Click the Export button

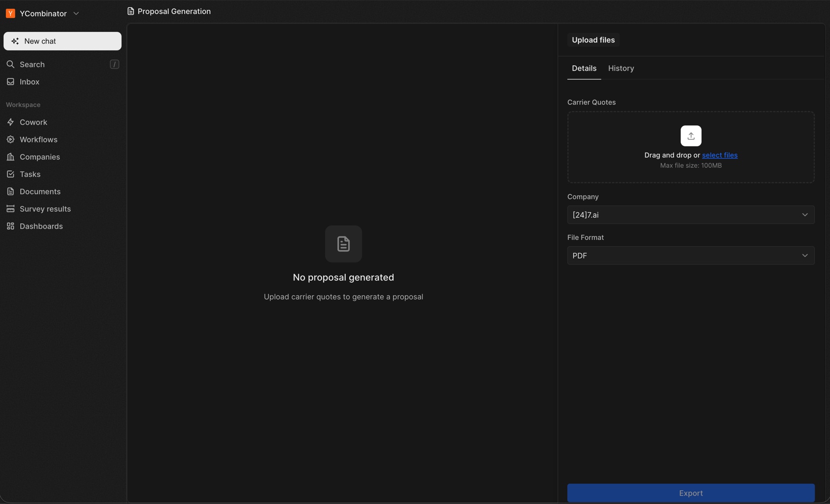coord(691,493)
